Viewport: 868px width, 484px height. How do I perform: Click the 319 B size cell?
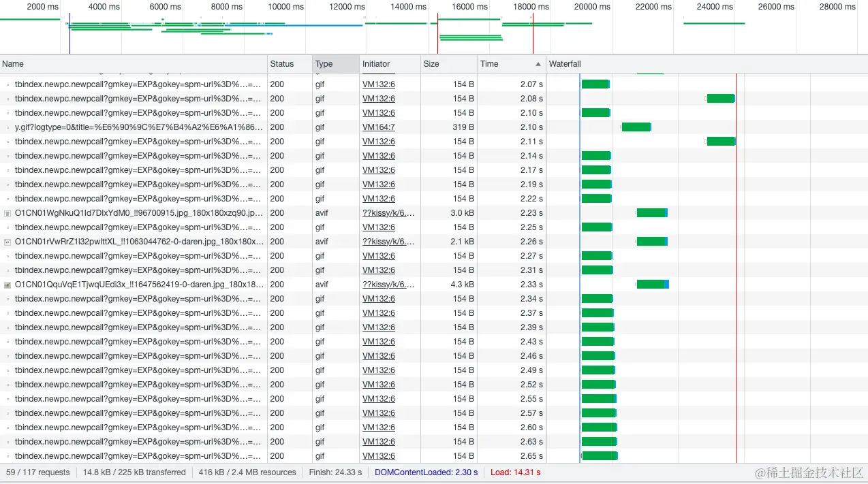[x=463, y=127]
